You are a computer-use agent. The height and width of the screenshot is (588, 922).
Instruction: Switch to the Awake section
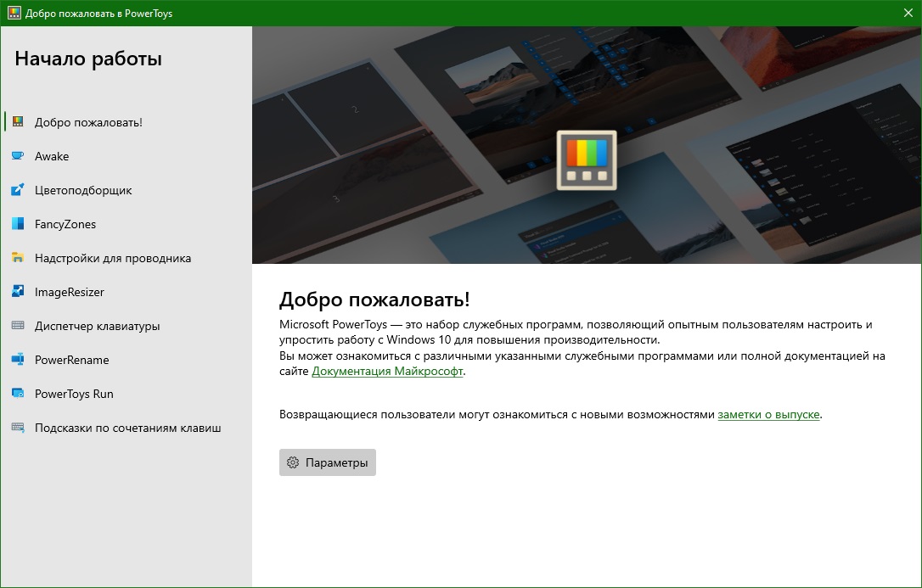coord(51,156)
